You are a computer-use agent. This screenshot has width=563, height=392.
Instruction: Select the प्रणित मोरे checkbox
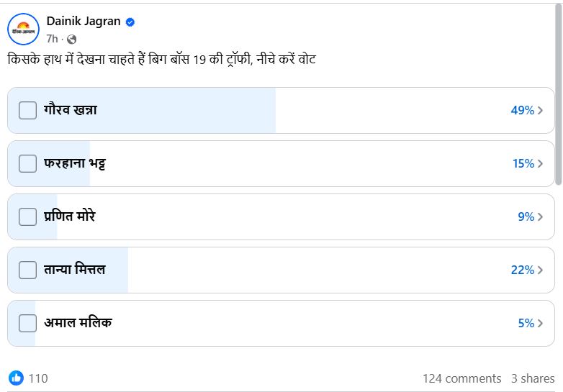coord(27,216)
